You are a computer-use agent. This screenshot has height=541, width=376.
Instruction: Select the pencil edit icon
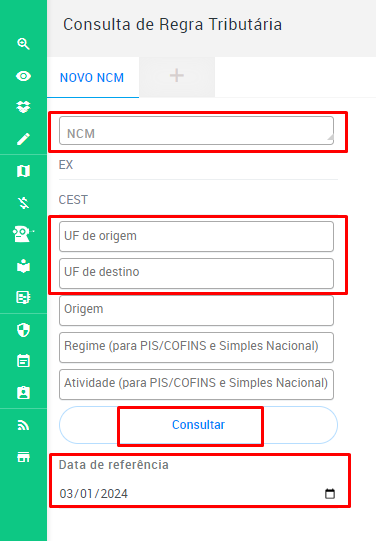(23, 139)
